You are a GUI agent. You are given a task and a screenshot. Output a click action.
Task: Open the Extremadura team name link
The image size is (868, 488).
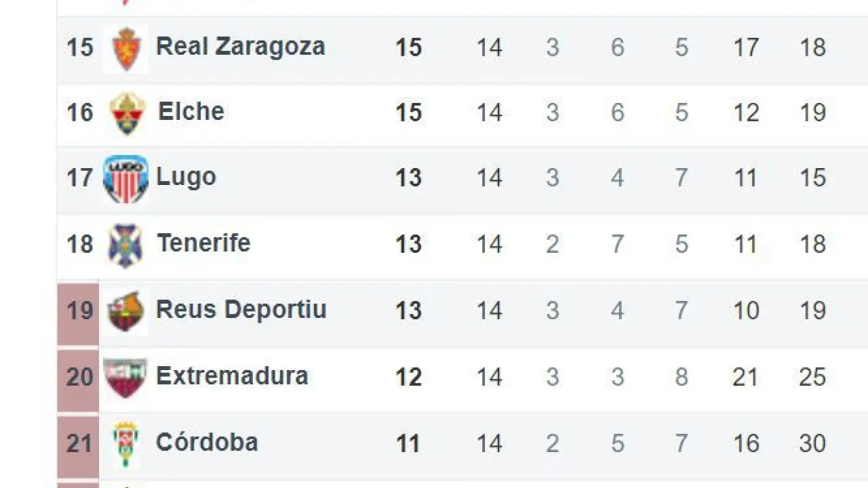pyautogui.click(x=232, y=375)
